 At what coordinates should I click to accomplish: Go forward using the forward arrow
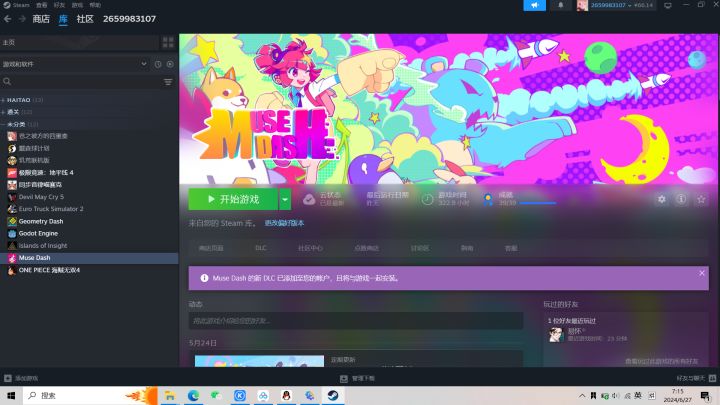point(22,19)
